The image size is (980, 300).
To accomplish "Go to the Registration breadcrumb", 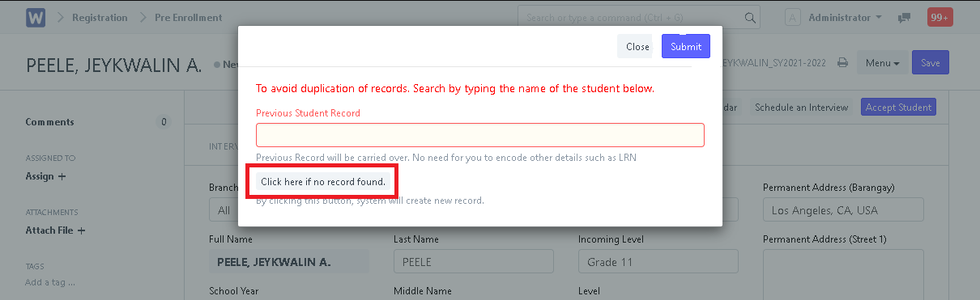I will [x=100, y=17].
